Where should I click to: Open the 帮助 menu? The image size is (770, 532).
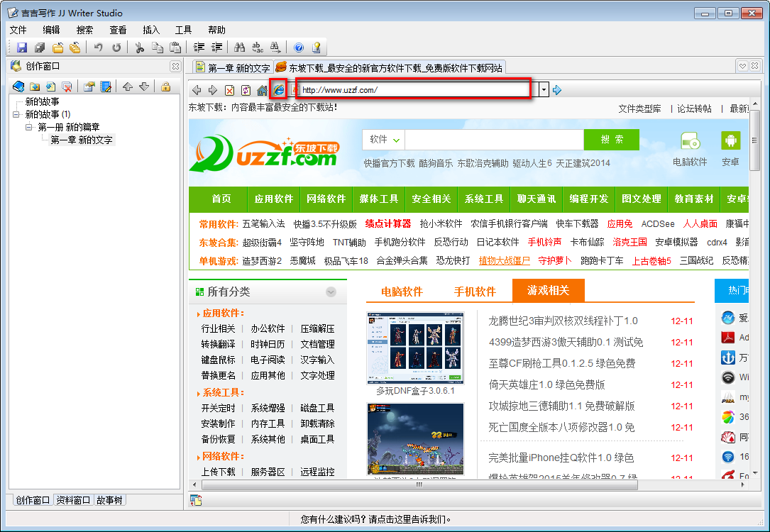click(216, 30)
